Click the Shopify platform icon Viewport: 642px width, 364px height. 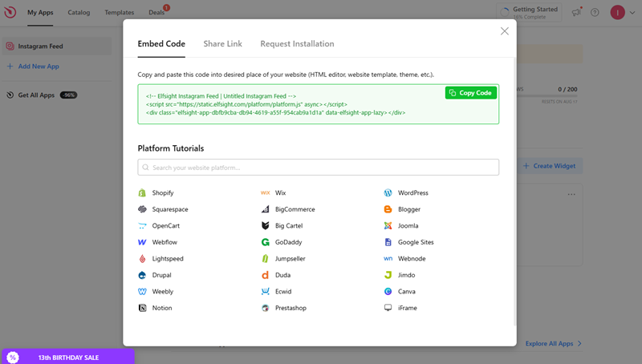point(142,192)
